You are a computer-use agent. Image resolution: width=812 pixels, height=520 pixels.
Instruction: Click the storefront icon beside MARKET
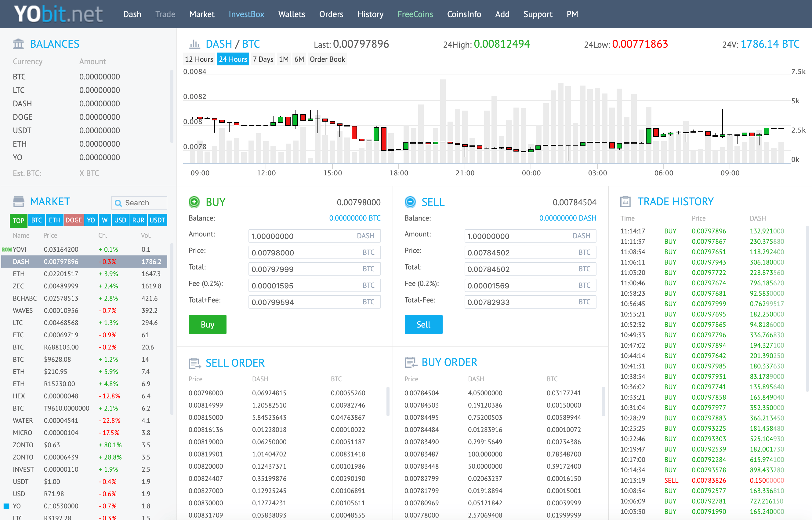(18, 202)
